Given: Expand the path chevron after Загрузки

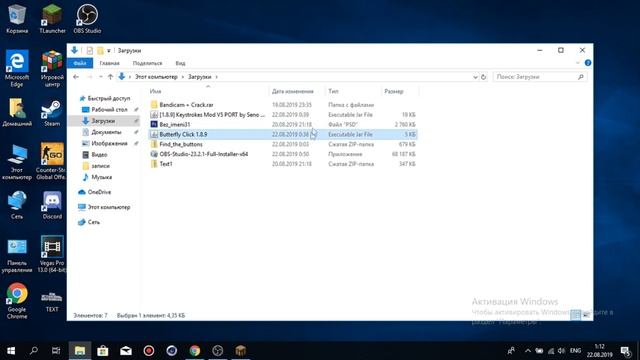Looking at the screenshot, I should (x=216, y=77).
